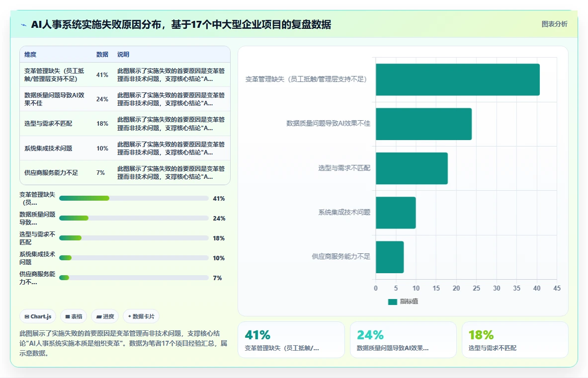
Task: Click the 维度 column header
Action: [x=30, y=54]
